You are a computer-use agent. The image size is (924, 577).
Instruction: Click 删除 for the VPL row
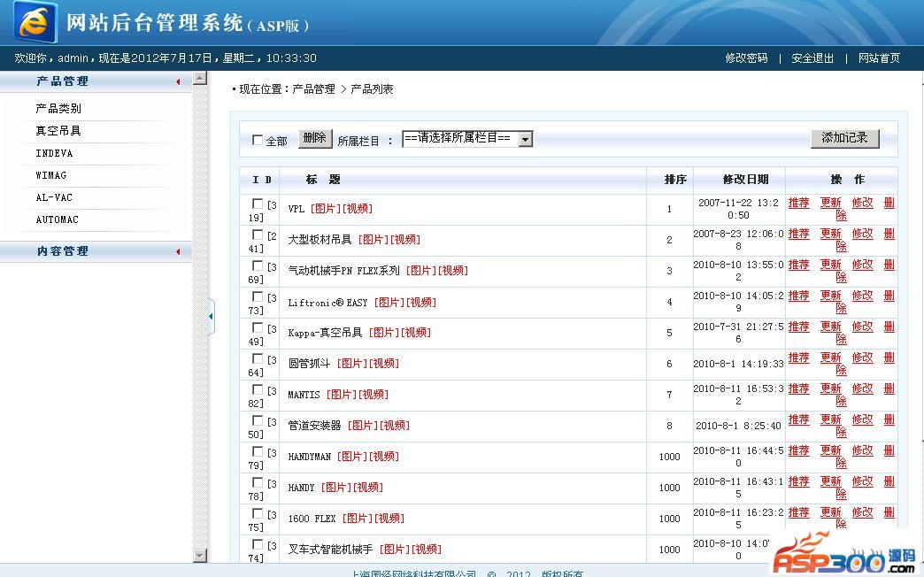(x=889, y=203)
